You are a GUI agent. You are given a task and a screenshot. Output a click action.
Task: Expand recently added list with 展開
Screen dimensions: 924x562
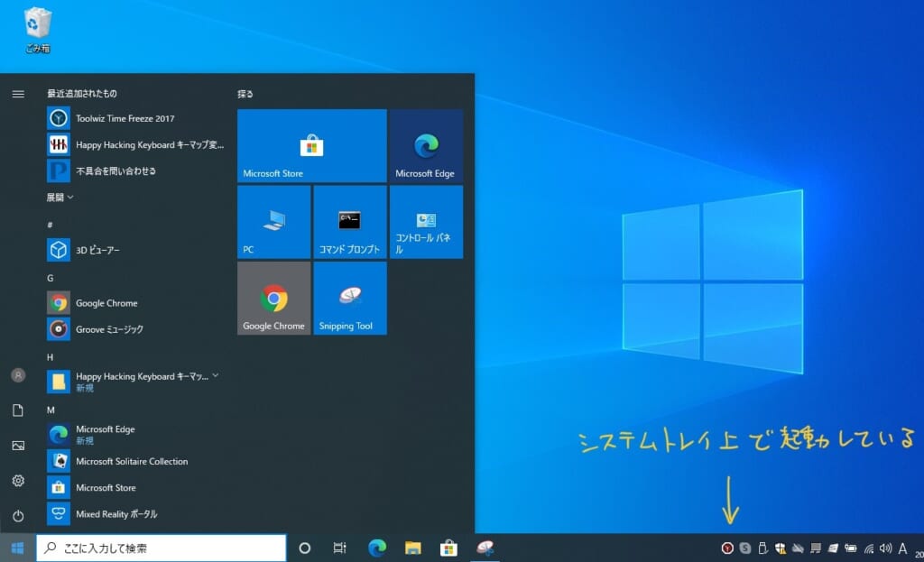coord(60,198)
